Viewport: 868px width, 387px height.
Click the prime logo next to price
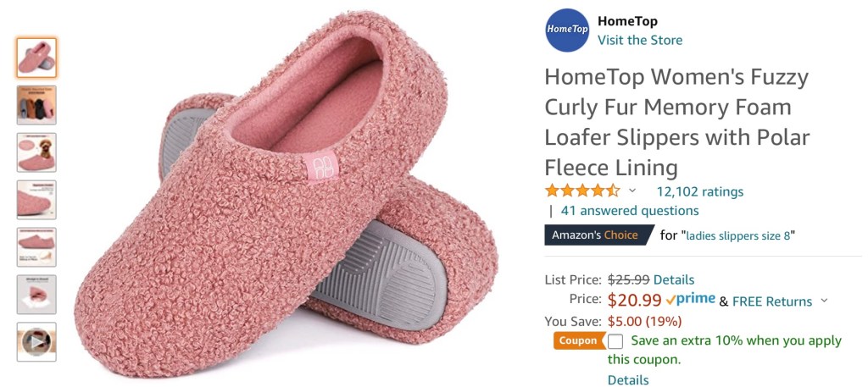click(x=690, y=299)
